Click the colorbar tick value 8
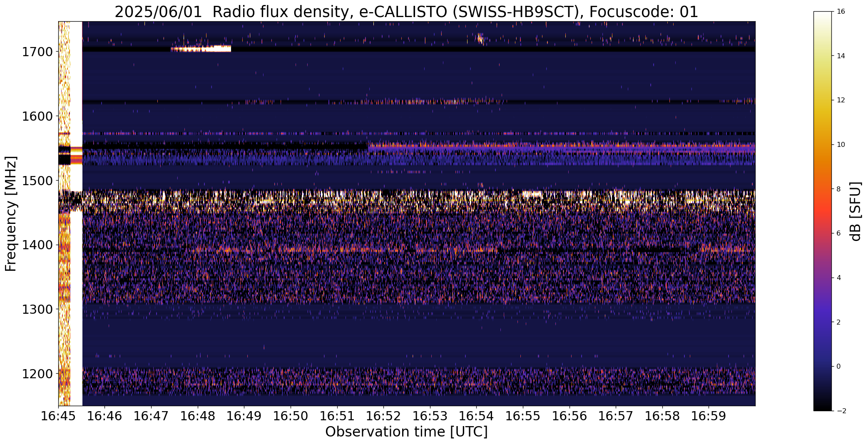Image resolution: width=868 pixels, height=444 pixels. (838, 189)
